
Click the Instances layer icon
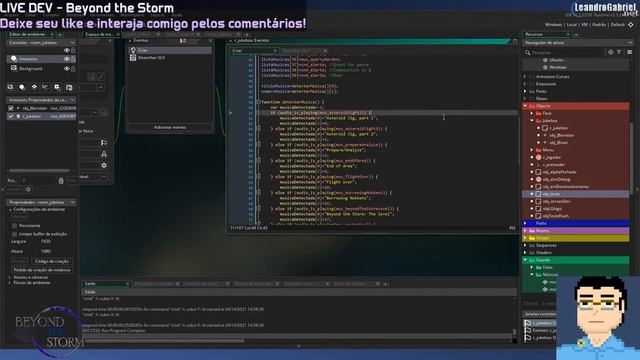coord(14,59)
